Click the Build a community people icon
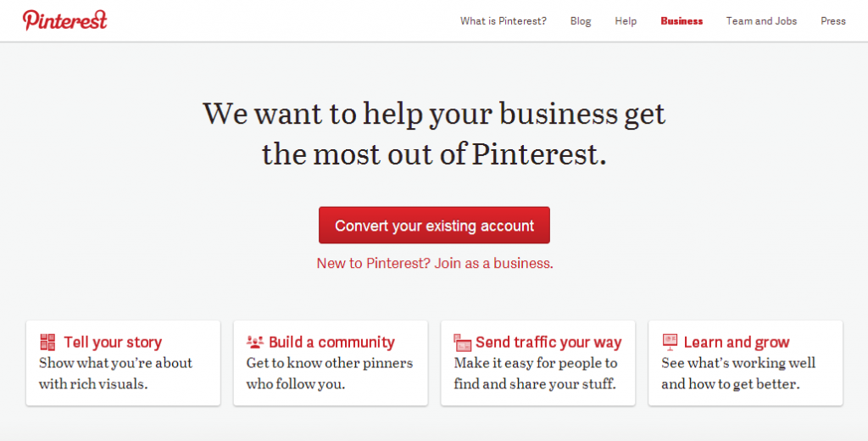 coord(254,342)
